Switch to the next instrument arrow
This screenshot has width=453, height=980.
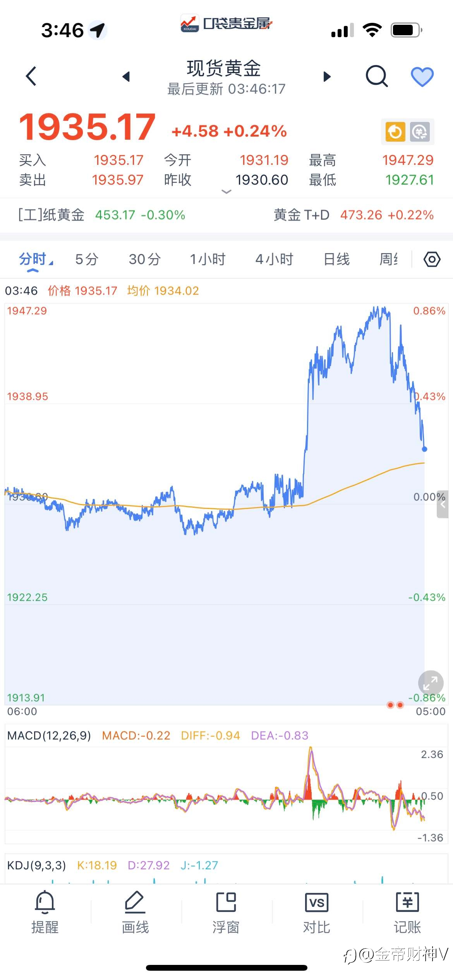[x=327, y=77]
